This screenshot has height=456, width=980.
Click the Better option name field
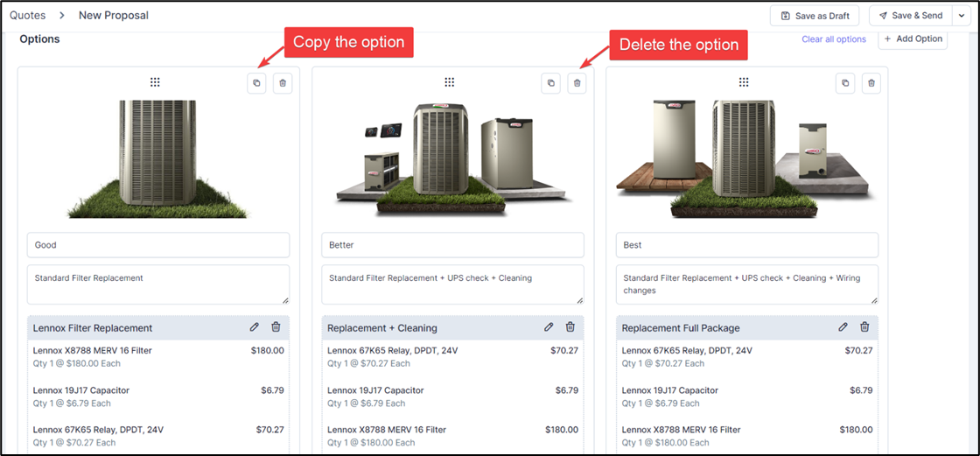(x=452, y=245)
